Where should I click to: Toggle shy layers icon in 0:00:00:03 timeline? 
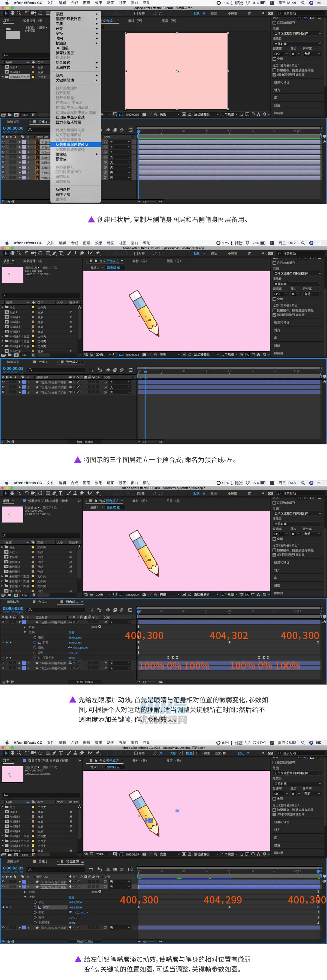click(108, 370)
